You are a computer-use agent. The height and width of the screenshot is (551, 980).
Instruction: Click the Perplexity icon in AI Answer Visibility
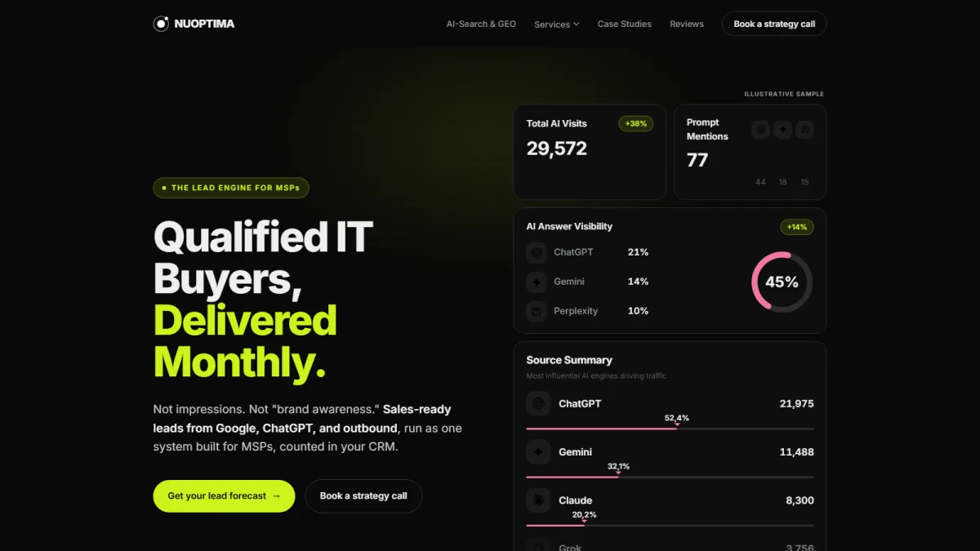(x=537, y=311)
